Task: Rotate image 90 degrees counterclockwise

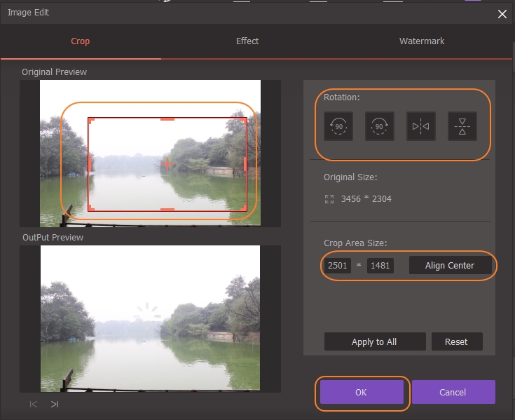Action: [338, 126]
